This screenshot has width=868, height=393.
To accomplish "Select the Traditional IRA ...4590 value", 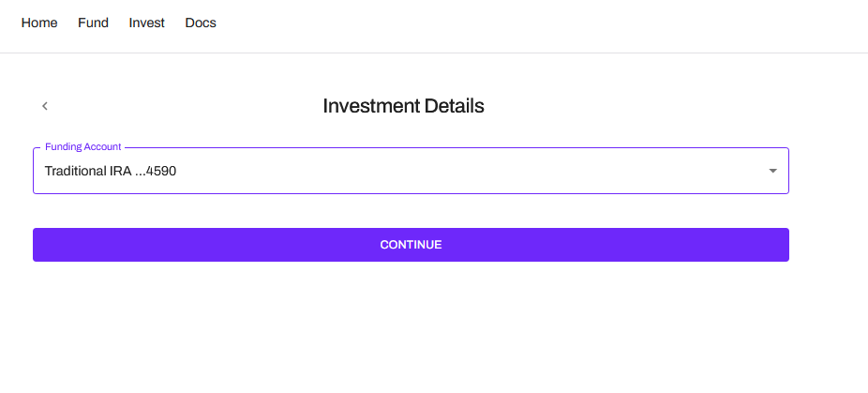I will click(111, 172).
